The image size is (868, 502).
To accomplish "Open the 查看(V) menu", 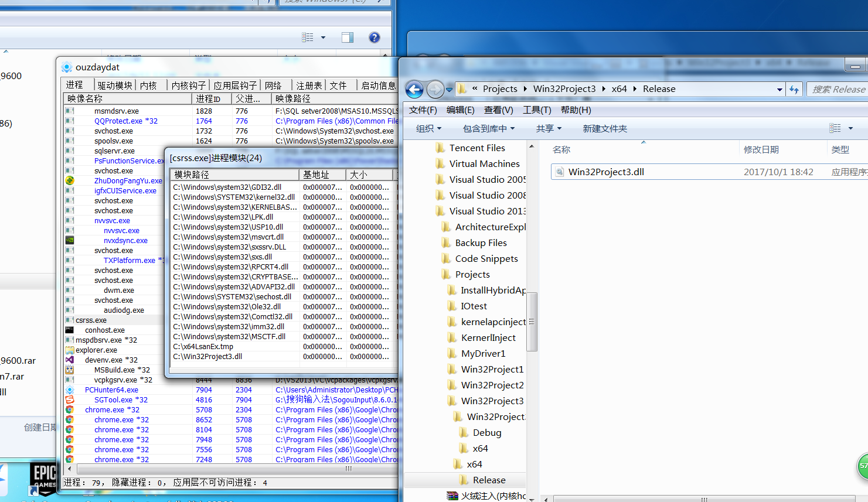I will click(499, 110).
